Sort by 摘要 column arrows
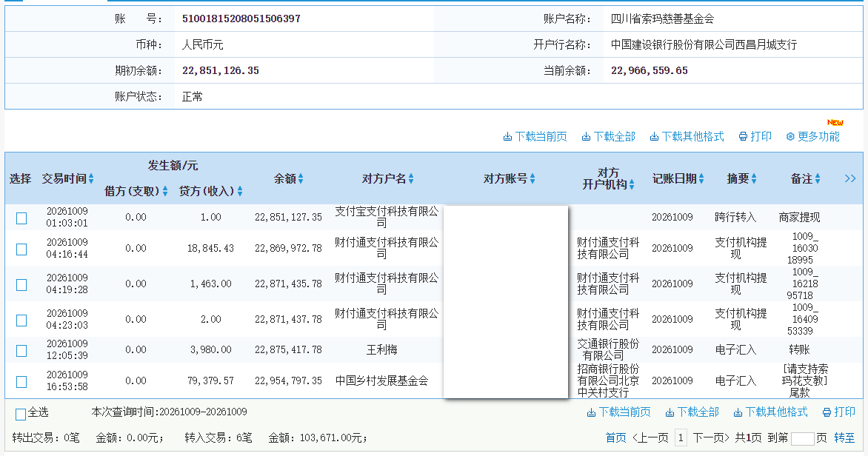 click(x=754, y=178)
